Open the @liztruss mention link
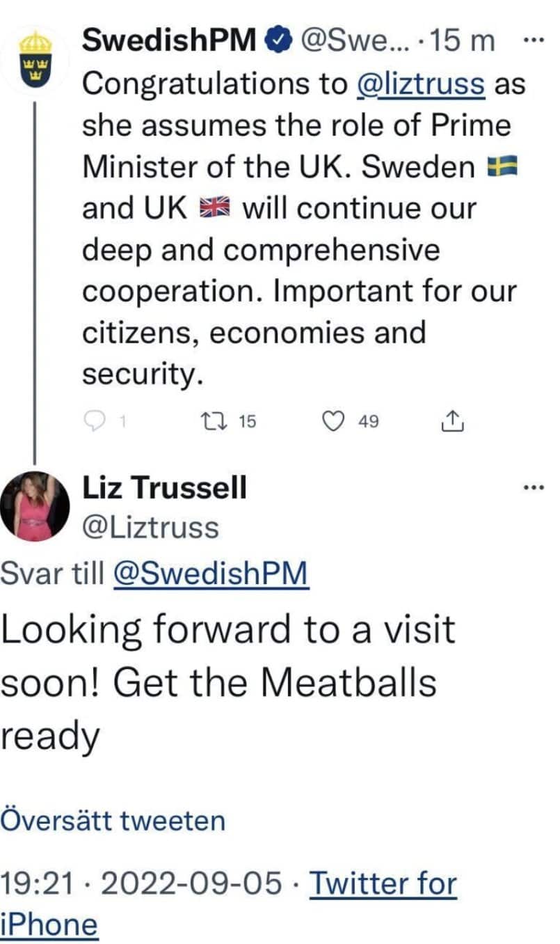Image resolution: width=560 pixels, height=944 pixels. tap(420, 85)
